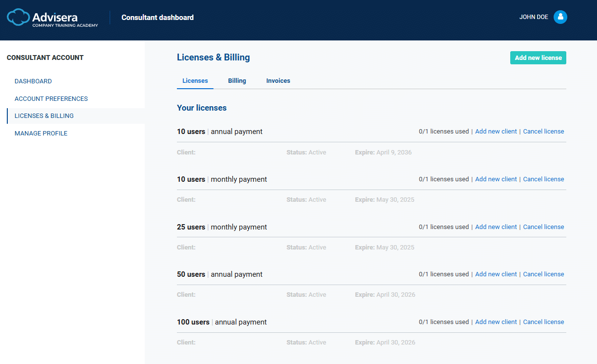Viewport: 597px width, 364px height.
Task: Add new client to 10 users monthly license
Action: (496, 179)
